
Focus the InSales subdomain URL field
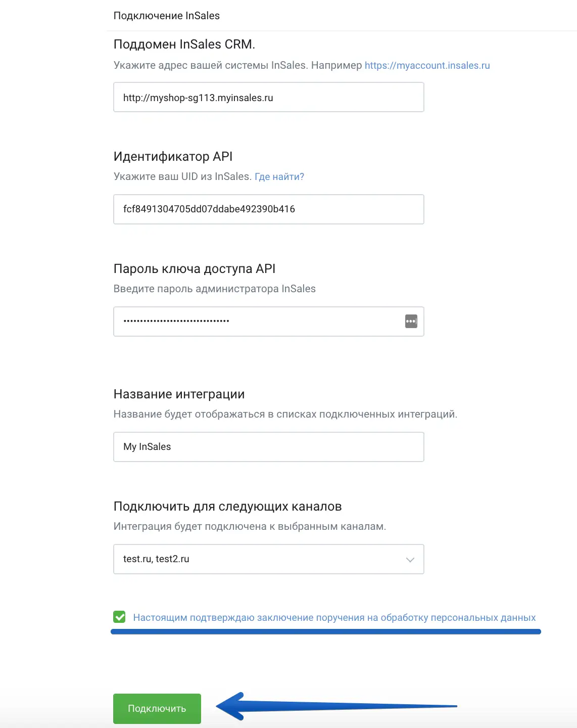(268, 98)
